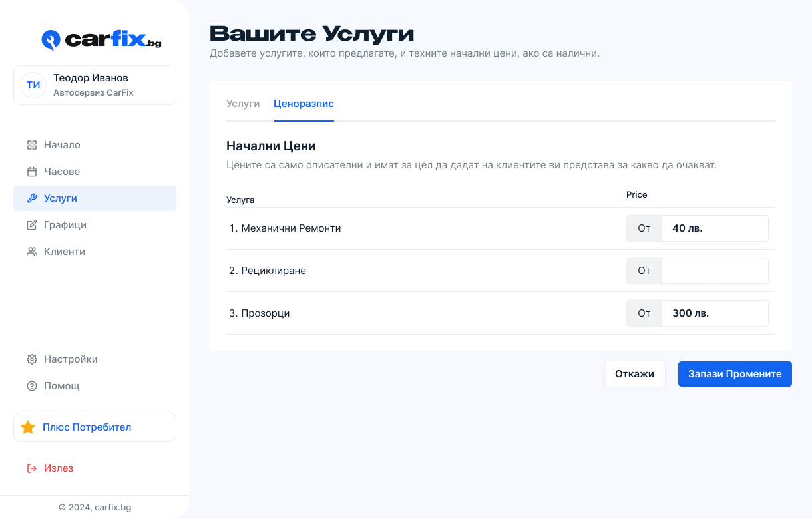Click the Откажи cancel button
Image resolution: width=812 pixels, height=519 pixels.
[635, 374]
